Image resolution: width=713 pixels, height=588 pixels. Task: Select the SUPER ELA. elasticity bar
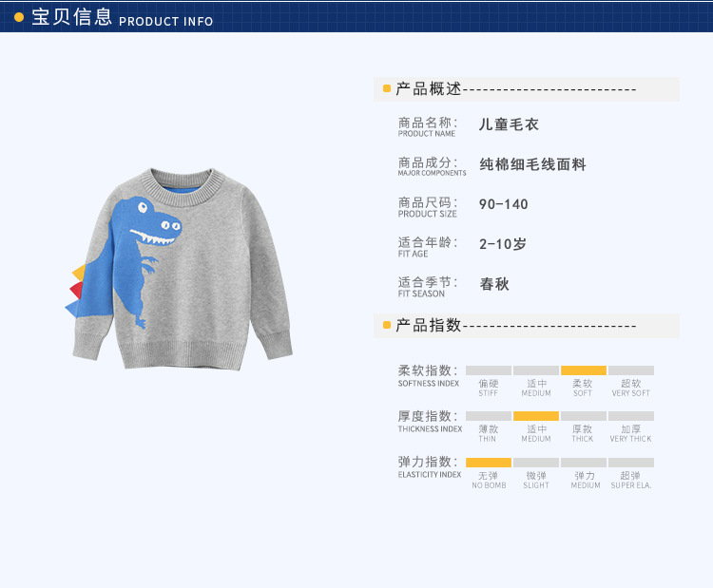631,463
